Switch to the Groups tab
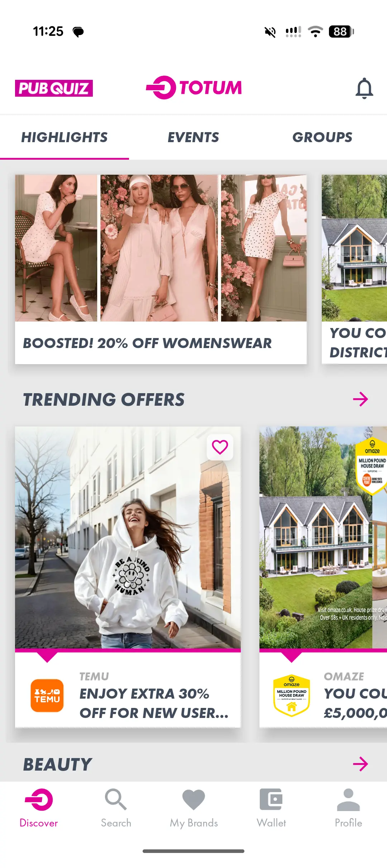This screenshot has height=868, width=387. pyautogui.click(x=322, y=137)
